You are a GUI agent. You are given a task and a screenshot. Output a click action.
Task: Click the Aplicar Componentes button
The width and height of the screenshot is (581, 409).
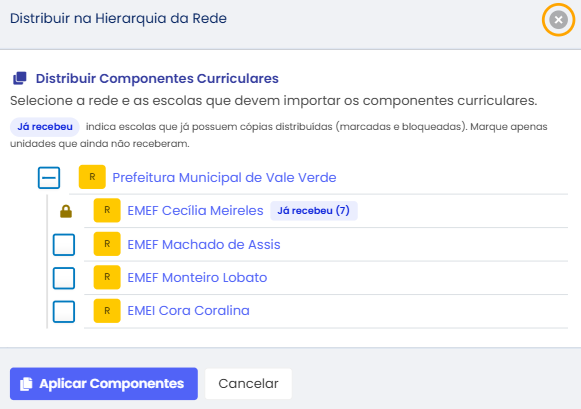click(x=104, y=384)
